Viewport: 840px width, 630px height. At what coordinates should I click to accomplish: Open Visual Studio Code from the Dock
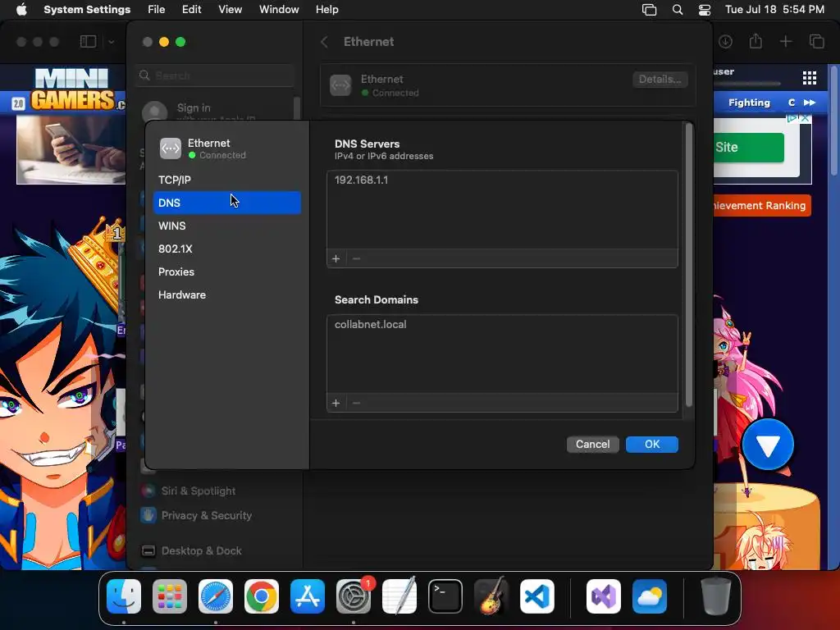536,596
